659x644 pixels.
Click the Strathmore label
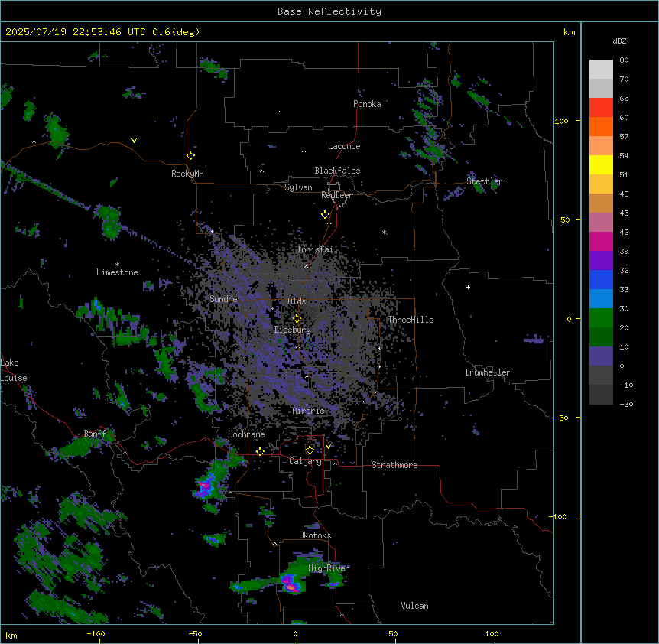(394, 465)
